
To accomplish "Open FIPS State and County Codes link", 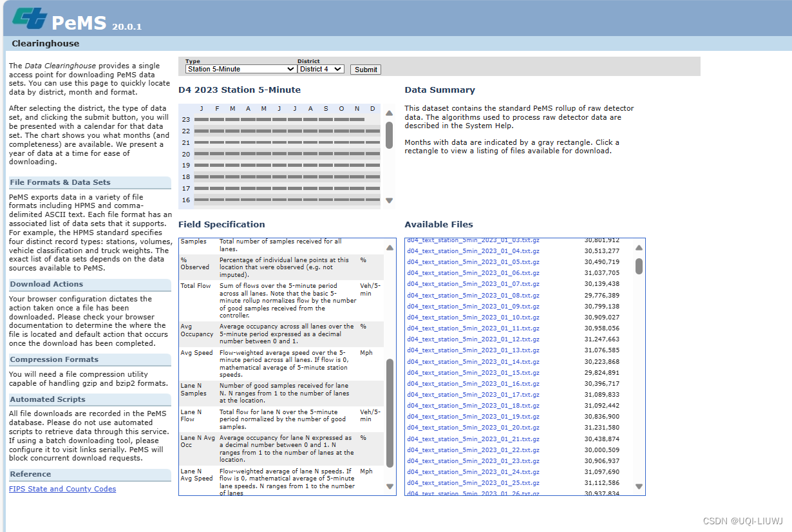I will point(62,489).
